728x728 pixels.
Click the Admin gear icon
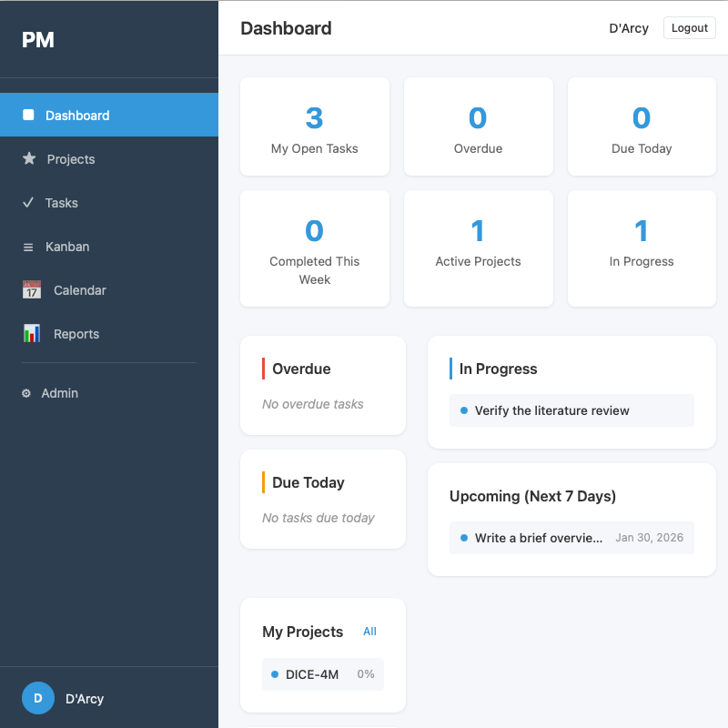click(x=26, y=393)
